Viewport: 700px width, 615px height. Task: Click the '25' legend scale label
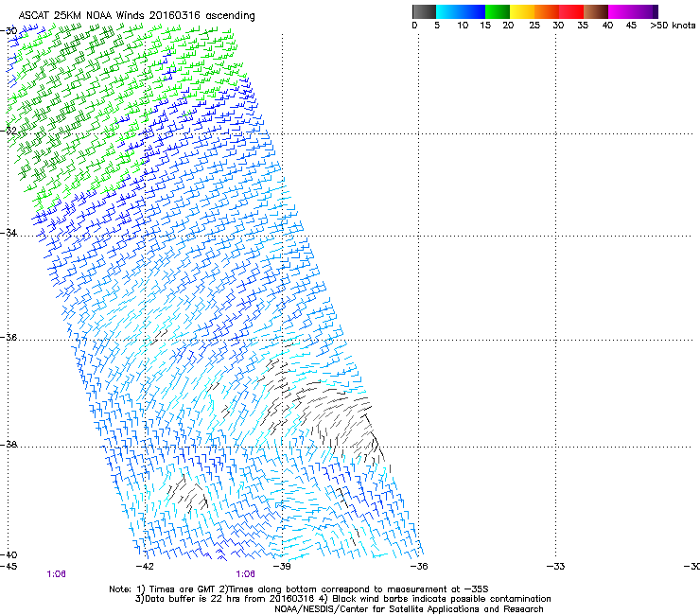tap(534, 26)
